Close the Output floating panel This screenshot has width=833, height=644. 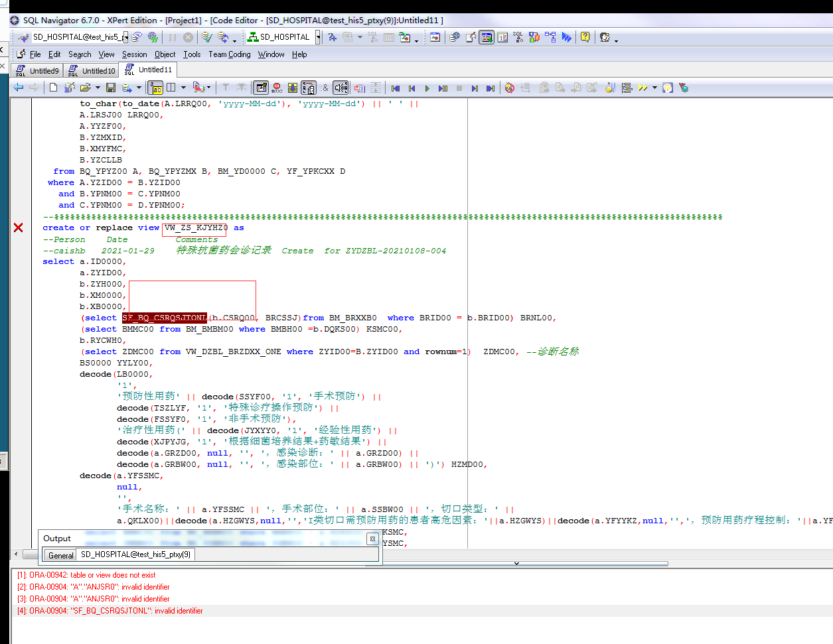click(x=372, y=539)
